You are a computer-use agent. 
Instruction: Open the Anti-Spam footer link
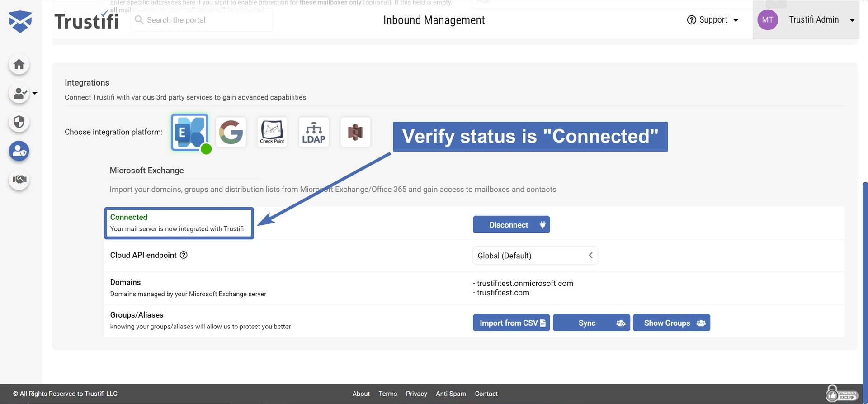[x=451, y=394]
